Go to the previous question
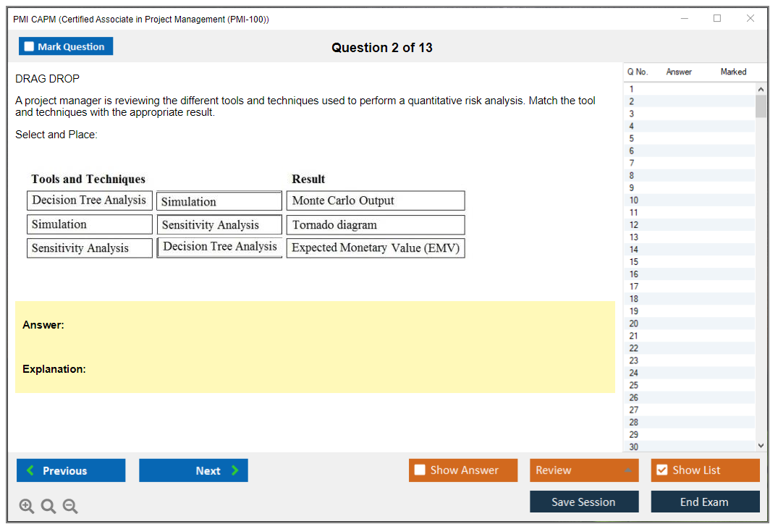The width and height of the screenshot is (778, 532). (x=71, y=470)
